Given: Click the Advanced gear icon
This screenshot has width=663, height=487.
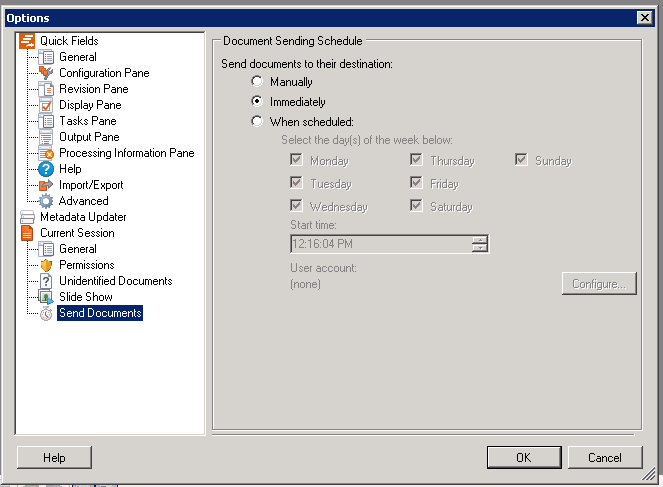Looking at the screenshot, I should (x=46, y=201).
